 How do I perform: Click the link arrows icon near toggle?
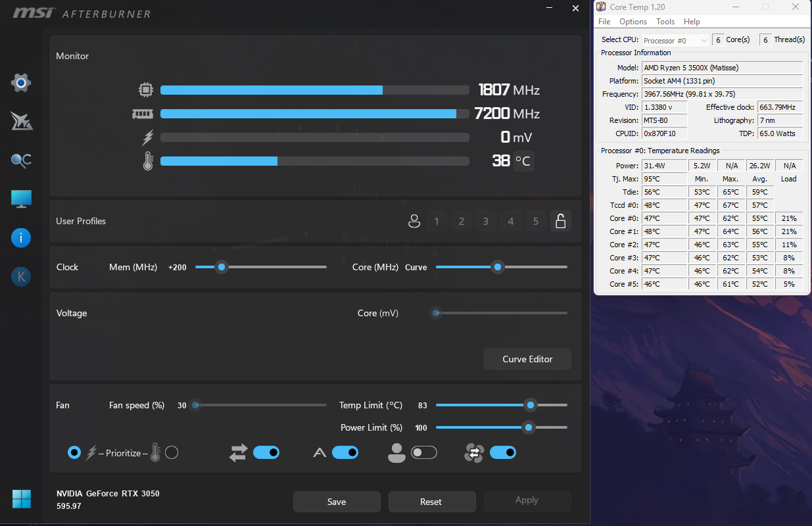coord(238,452)
